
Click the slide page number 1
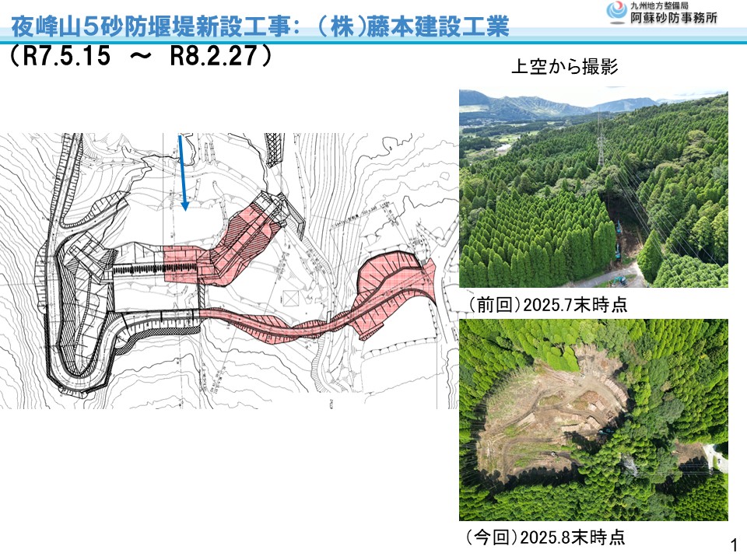pos(735,543)
